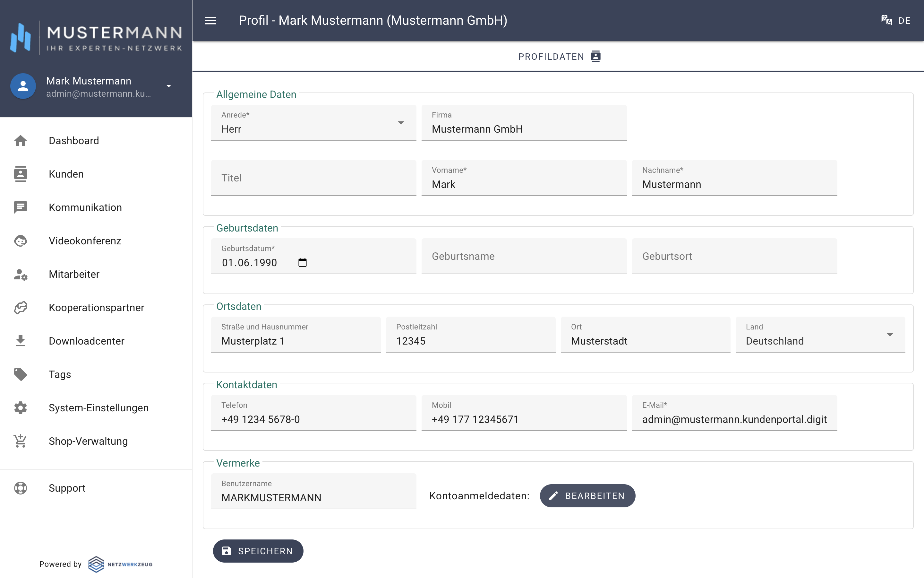
Task: Click the 'Geburtsdaten' section heading
Action: 247,228
